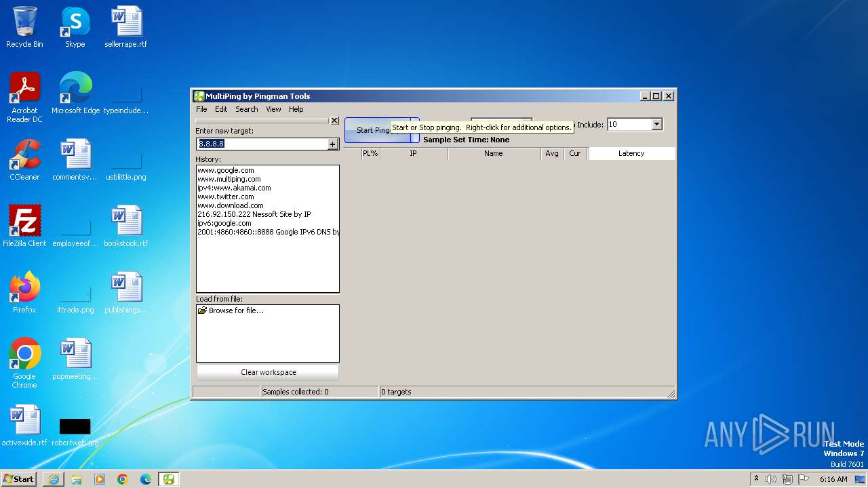Open the View menu
The image size is (868, 488).
coord(273,109)
